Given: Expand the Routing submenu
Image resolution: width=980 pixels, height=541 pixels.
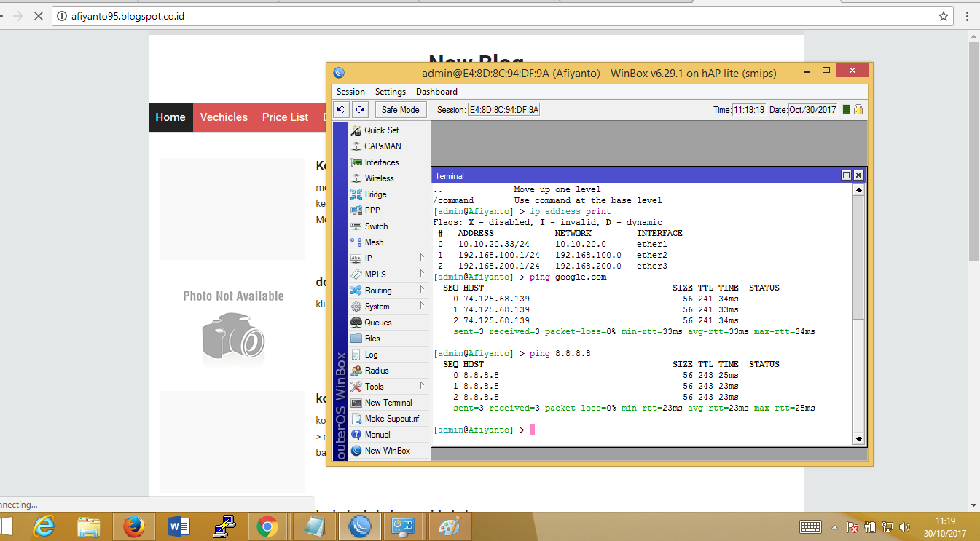Looking at the screenshot, I should [x=389, y=291].
